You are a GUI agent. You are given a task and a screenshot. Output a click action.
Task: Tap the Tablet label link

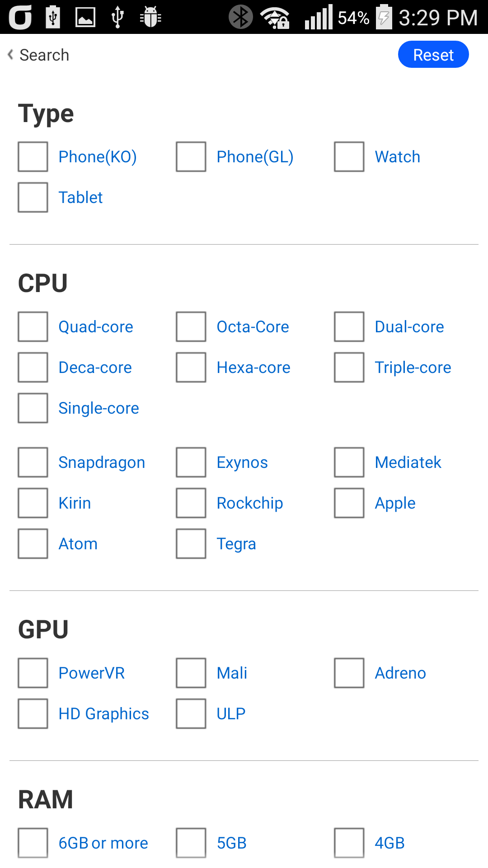click(x=80, y=198)
